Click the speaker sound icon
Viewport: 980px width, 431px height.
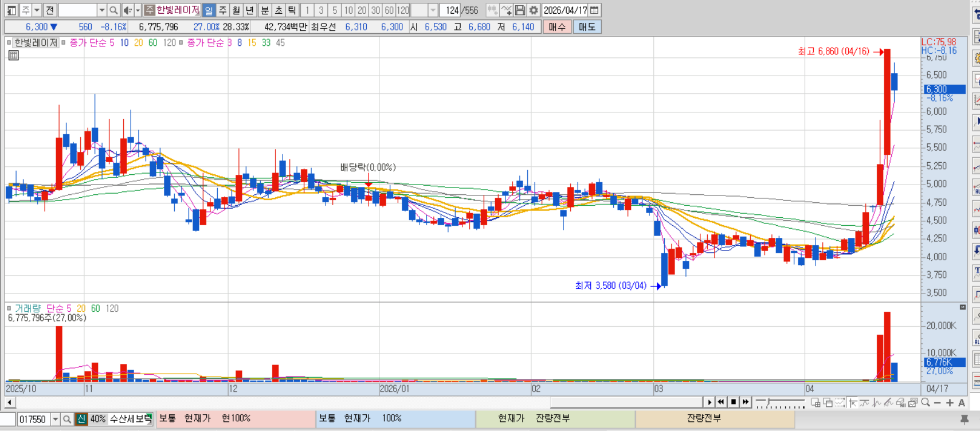click(127, 10)
